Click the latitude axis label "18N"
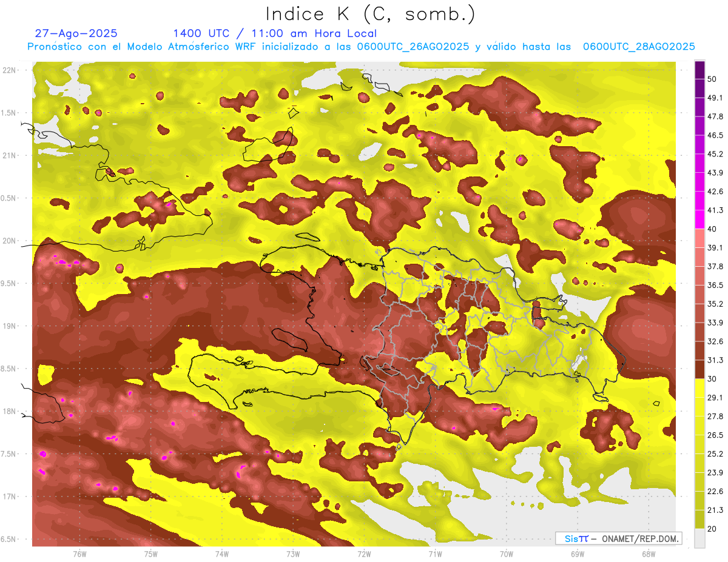Screen dimensions: 728x562 (10, 411)
